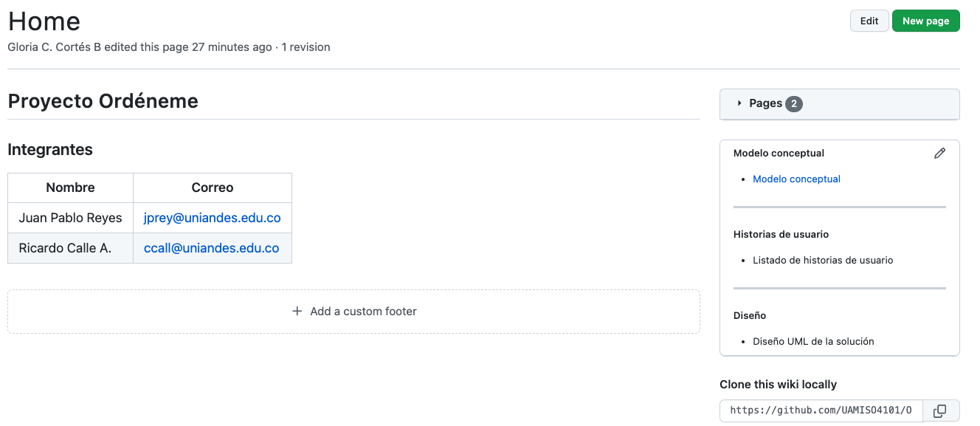980x426 pixels.
Task: Click the Pages section label in sidebar
Action: [x=765, y=103]
